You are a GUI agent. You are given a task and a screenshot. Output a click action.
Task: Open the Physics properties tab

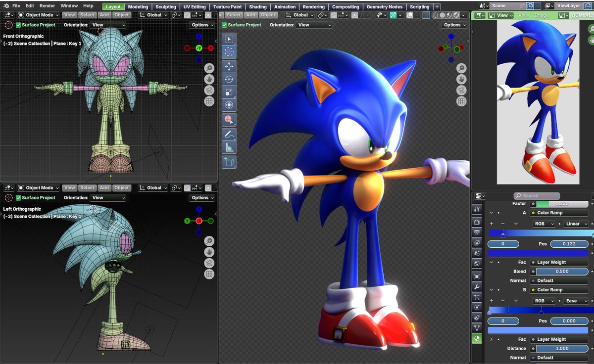tap(477, 307)
